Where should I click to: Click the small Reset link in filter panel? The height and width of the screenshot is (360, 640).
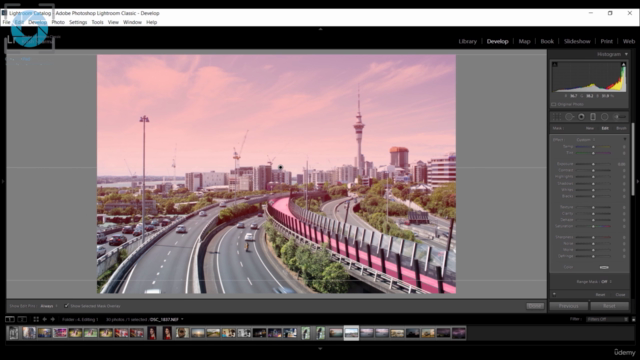tap(600, 294)
